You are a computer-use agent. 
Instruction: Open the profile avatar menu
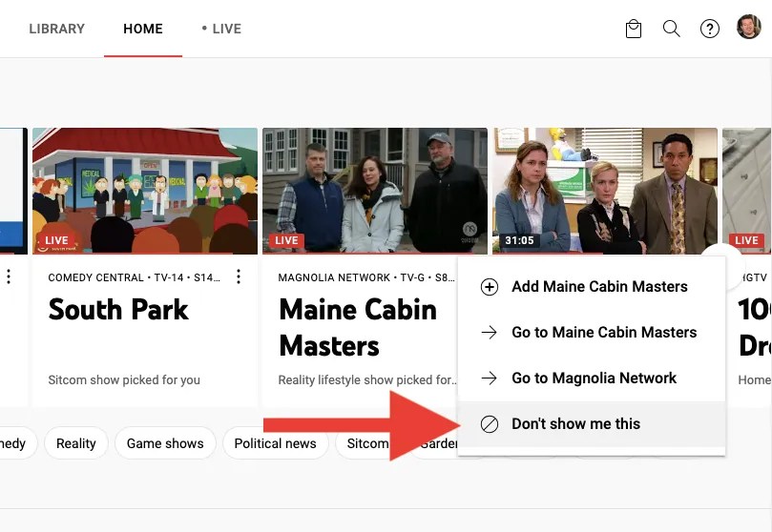(749, 27)
